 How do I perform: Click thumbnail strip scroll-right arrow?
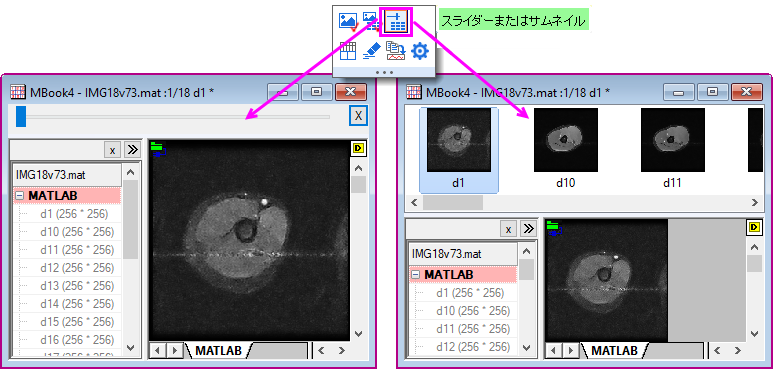coord(754,202)
